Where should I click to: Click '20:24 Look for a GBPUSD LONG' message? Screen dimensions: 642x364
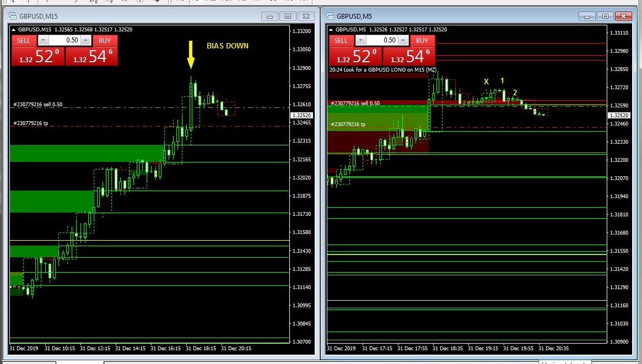point(383,70)
